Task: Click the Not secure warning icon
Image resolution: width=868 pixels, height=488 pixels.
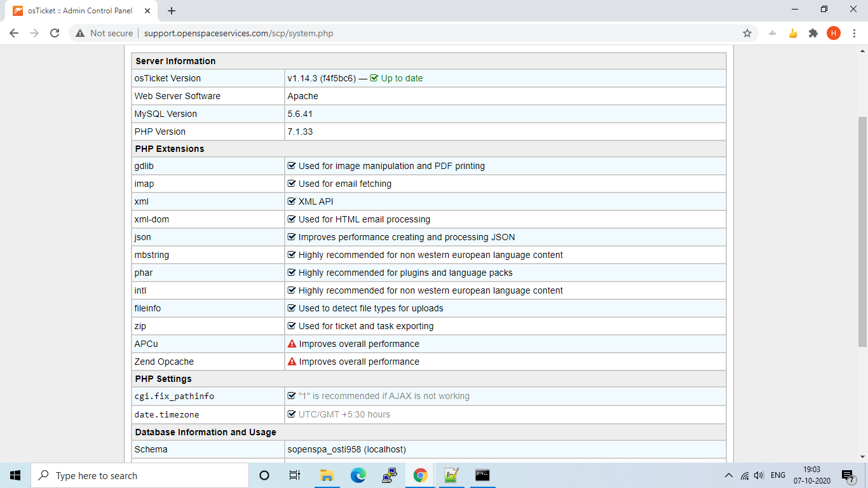Action: coord(80,33)
